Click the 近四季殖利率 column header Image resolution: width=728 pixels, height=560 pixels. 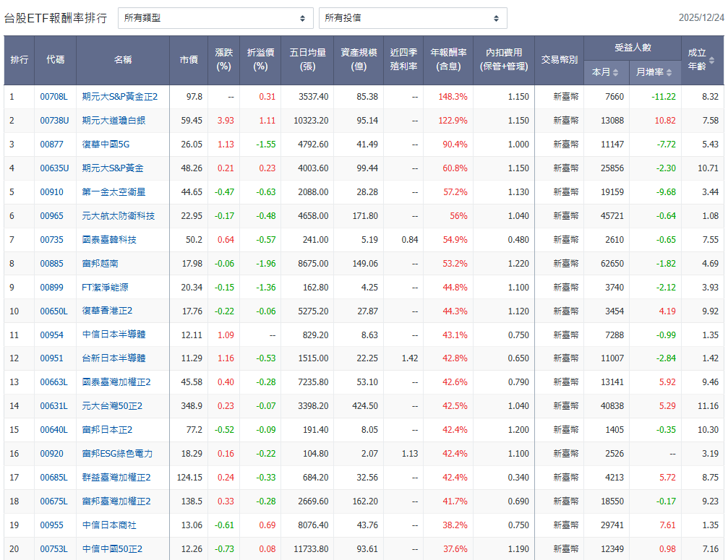[x=403, y=60]
